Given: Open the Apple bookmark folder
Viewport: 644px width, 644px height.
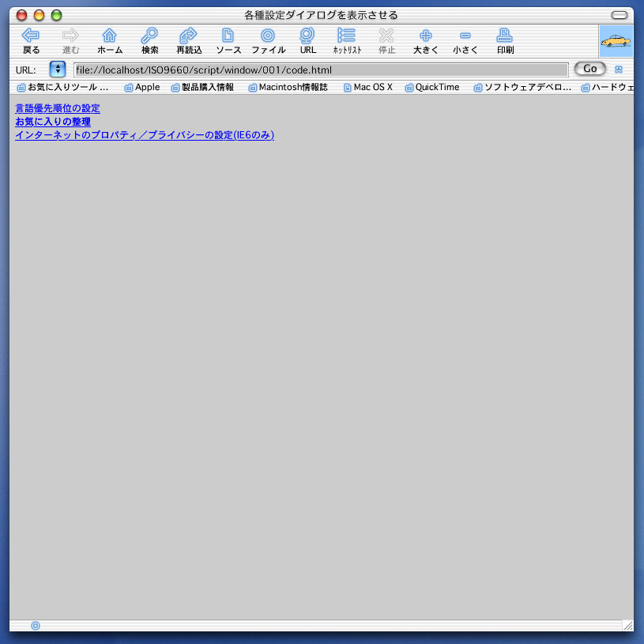Looking at the screenshot, I should [142, 88].
